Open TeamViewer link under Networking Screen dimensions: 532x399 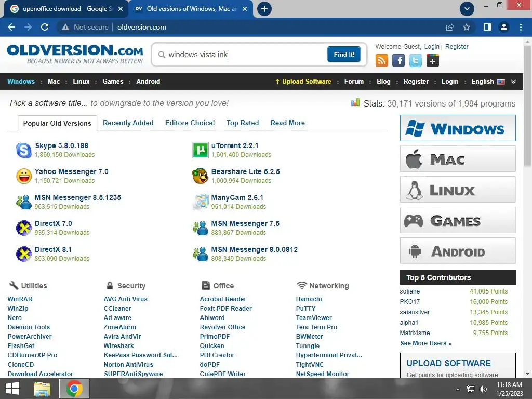tap(314, 318)
